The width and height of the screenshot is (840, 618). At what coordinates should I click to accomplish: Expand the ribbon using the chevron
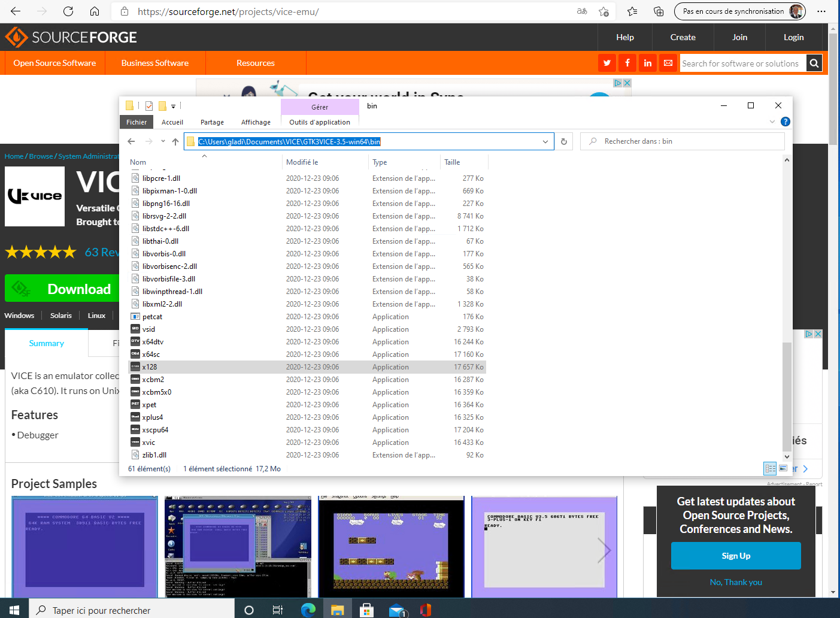click(772, 122)
